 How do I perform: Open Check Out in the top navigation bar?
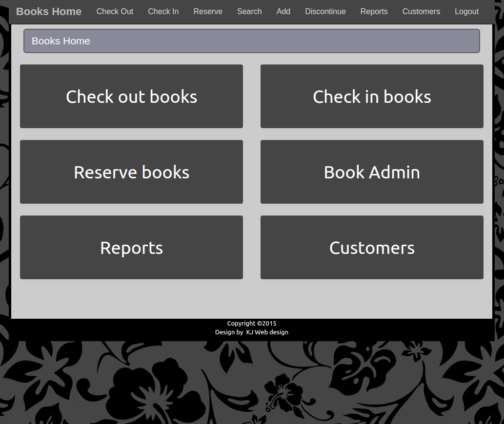point(115,12)
